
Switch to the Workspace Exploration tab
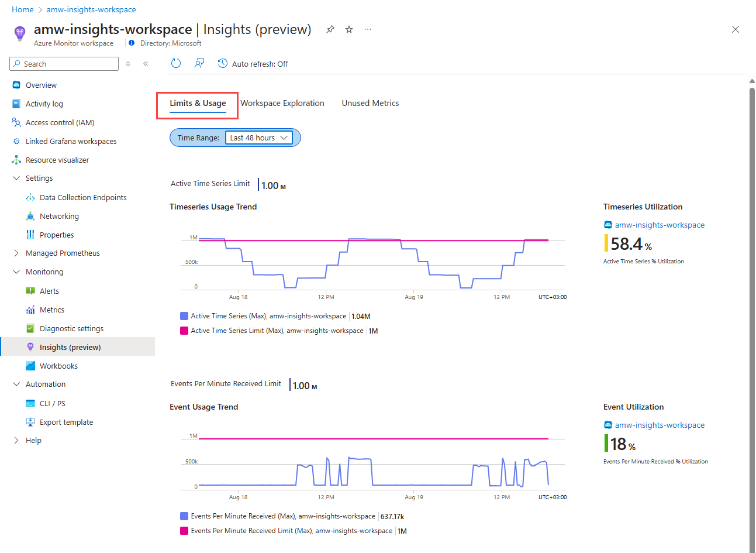tap(282, 102)
